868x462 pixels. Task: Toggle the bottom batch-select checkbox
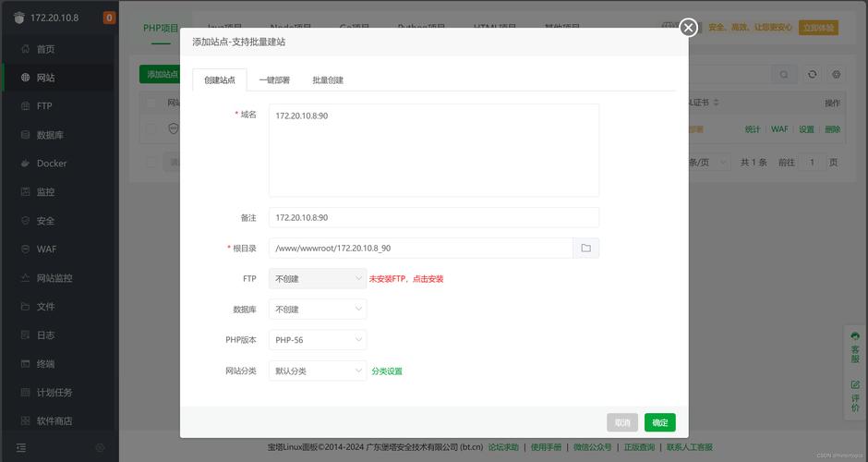(151, 163)
